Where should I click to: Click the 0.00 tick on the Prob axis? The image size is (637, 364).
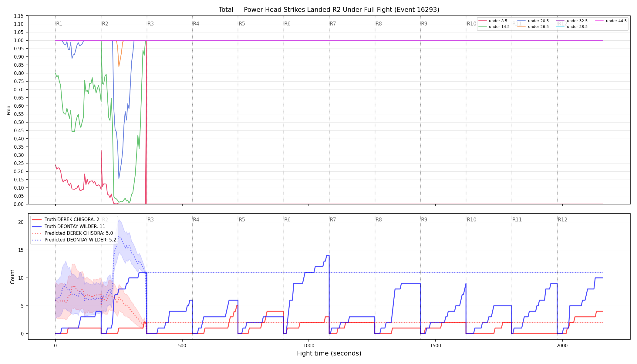coord(19,204)
